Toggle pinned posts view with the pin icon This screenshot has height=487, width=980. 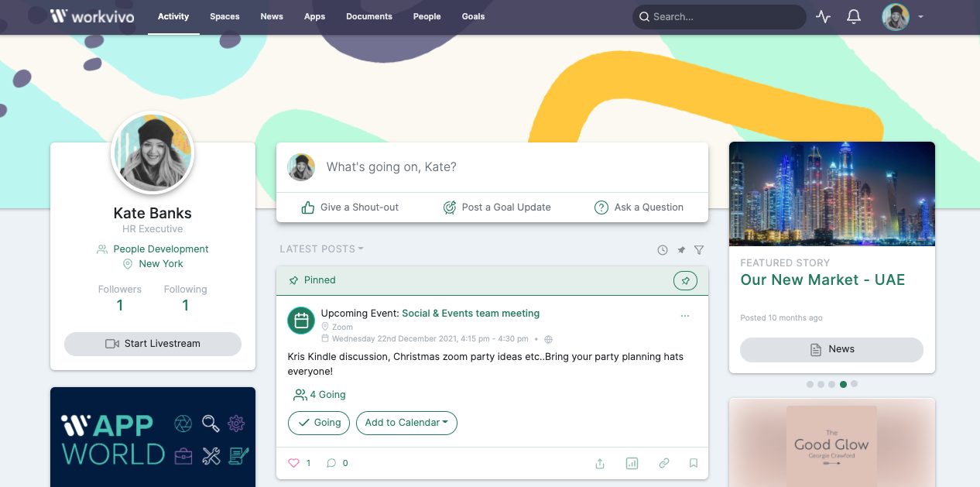(680, 249)
